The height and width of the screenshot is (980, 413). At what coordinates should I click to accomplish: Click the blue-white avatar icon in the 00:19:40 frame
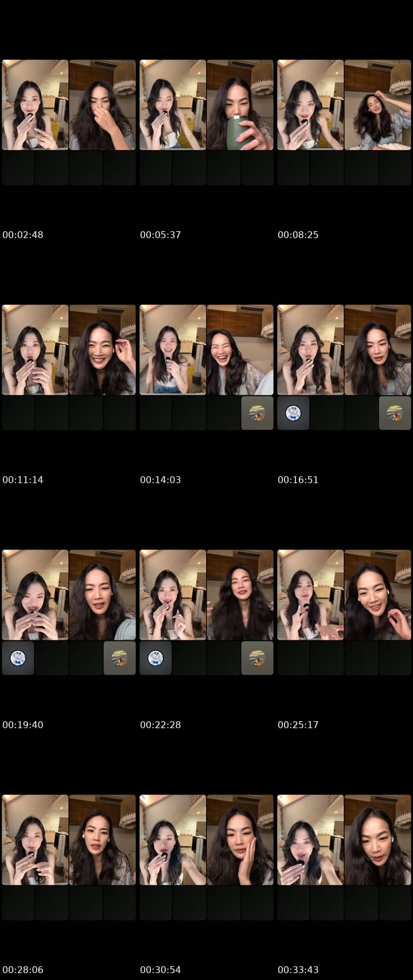(x=18, y=658)
